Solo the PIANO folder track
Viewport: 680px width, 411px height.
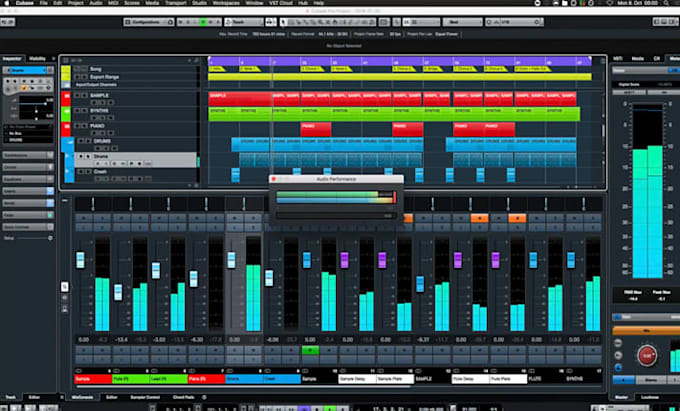[x=84, y=126]
